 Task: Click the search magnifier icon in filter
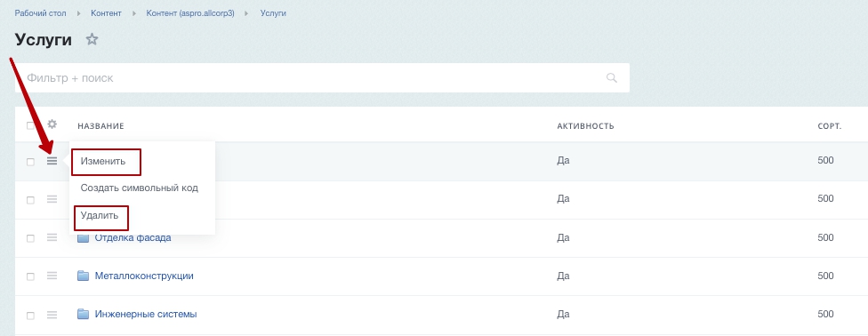(x=612, y=77)
